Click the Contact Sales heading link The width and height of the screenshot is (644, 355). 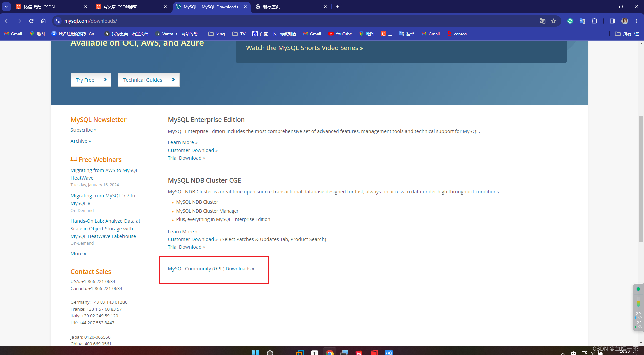click(91, 272)
